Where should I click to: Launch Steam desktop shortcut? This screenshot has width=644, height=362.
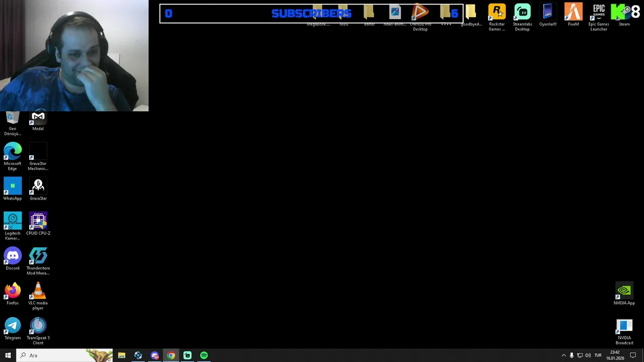[x=624, y=15]
